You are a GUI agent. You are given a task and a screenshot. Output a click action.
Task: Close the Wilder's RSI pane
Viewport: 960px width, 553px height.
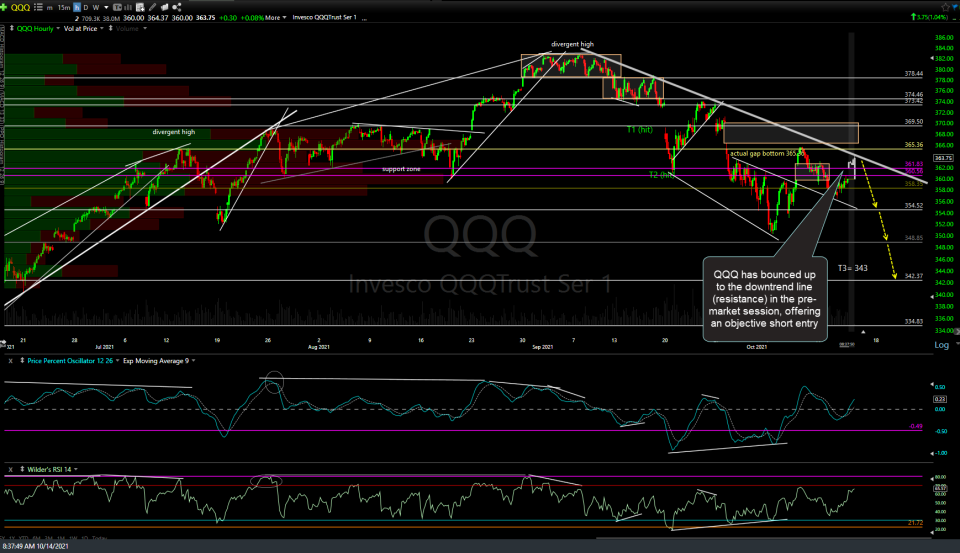[10, 469]
